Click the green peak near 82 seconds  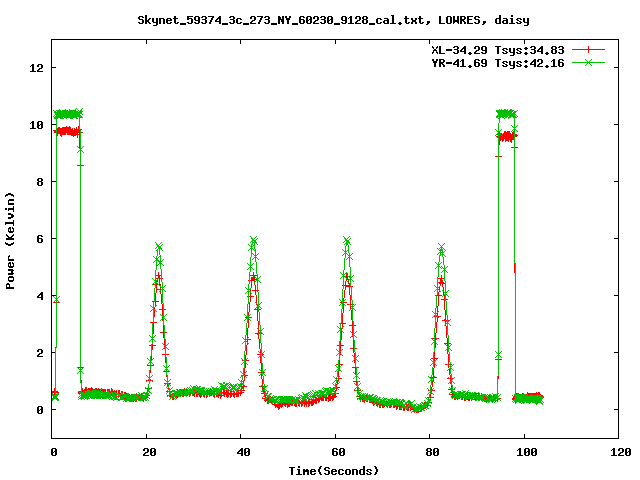441,247
